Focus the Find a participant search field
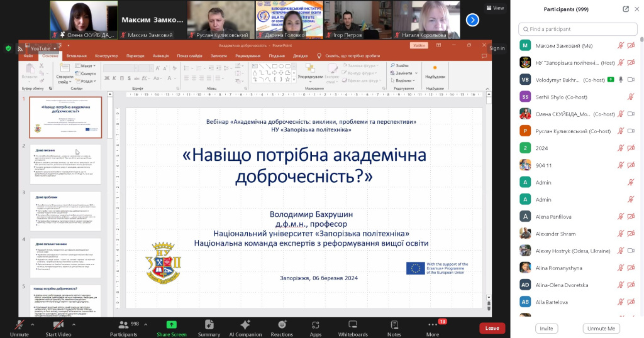The image size is (644, 338). click(577, 29)
